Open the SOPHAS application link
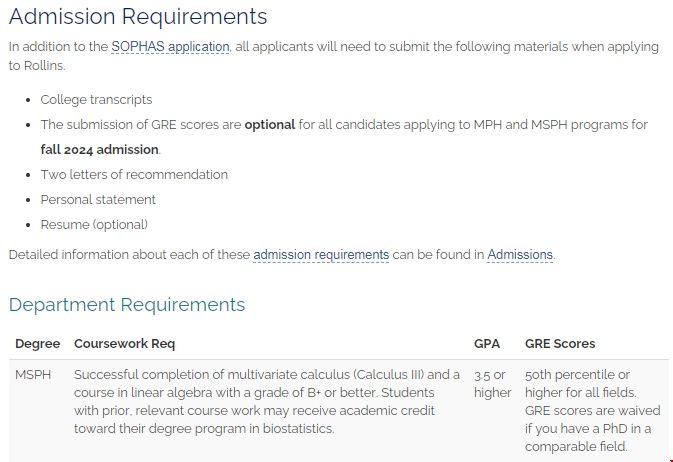Viewport: 673px width, 462px height. point(170,47)
